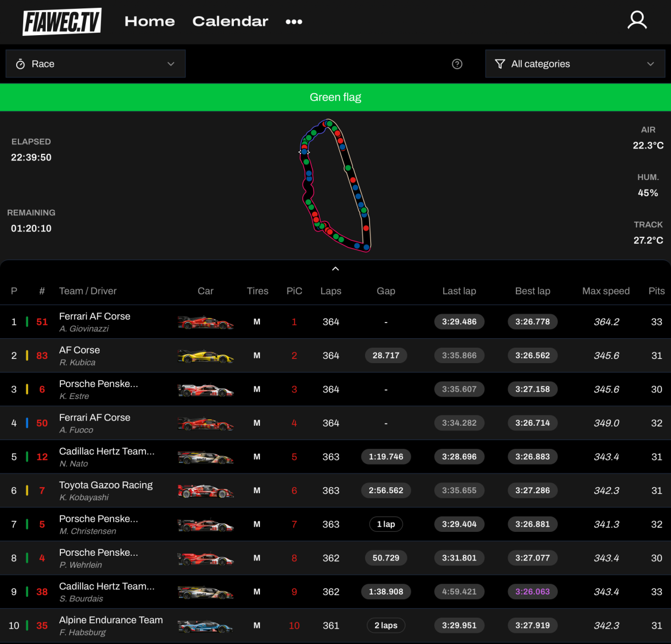Sort by the Max speed column header
Screen dimensions: 671x644
(x=606, y=291)
